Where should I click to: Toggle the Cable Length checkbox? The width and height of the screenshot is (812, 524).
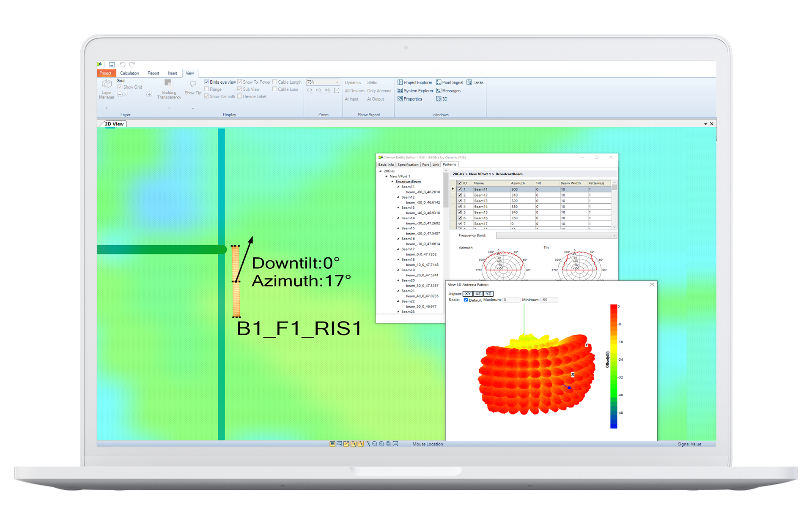click(x=275, y=82)
